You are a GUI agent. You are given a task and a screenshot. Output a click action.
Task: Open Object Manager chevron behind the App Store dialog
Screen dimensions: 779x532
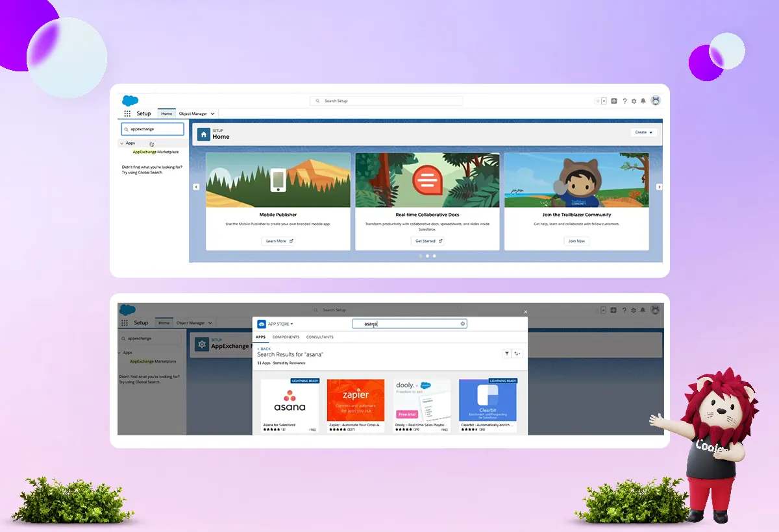click(210, 322)
